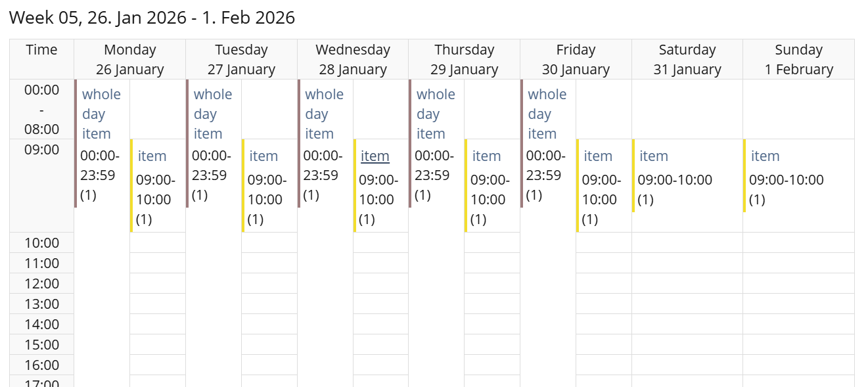This screenshot has height=387, width=868.
Task: Open Sunday's 09:00-10:00 item
Action: pos(765,156)
